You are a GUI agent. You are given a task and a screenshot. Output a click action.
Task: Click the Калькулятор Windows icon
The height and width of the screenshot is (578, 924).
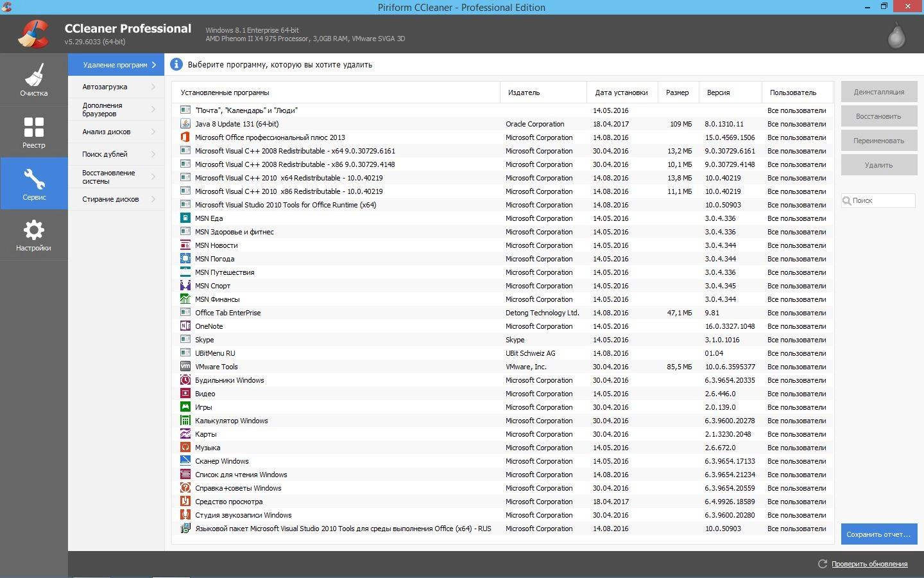click(185, 421)
